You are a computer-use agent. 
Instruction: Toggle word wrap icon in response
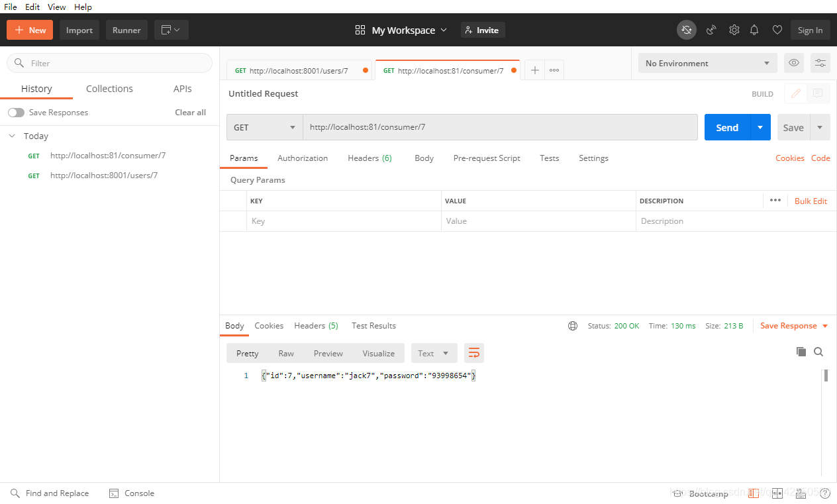point(474,353)
